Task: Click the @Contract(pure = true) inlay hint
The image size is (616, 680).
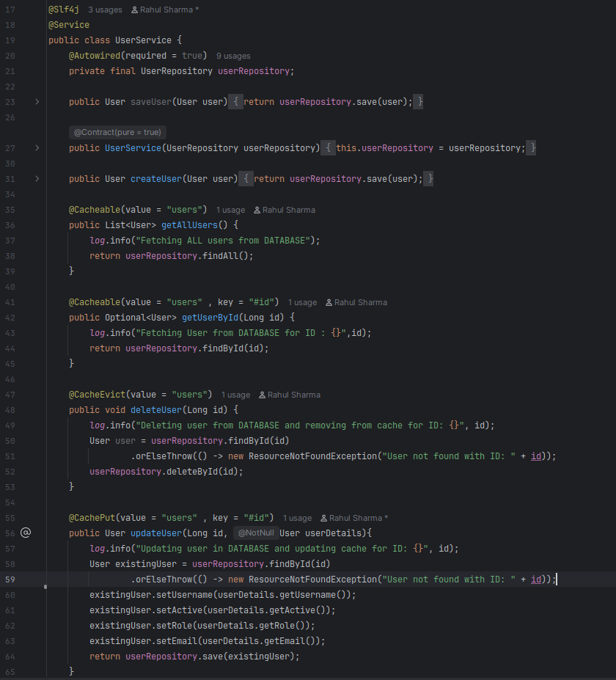Action: [117, 132]
